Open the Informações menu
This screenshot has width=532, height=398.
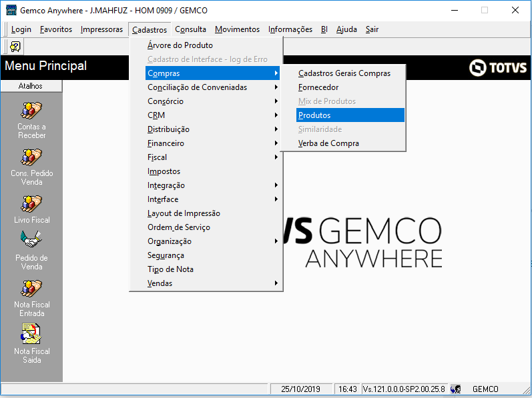point(290,29)
